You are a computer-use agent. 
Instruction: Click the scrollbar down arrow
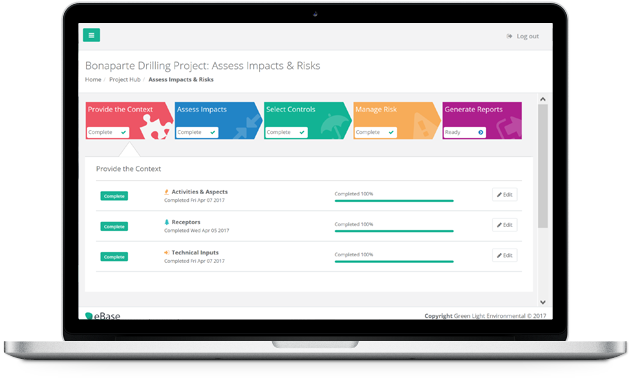543,302
